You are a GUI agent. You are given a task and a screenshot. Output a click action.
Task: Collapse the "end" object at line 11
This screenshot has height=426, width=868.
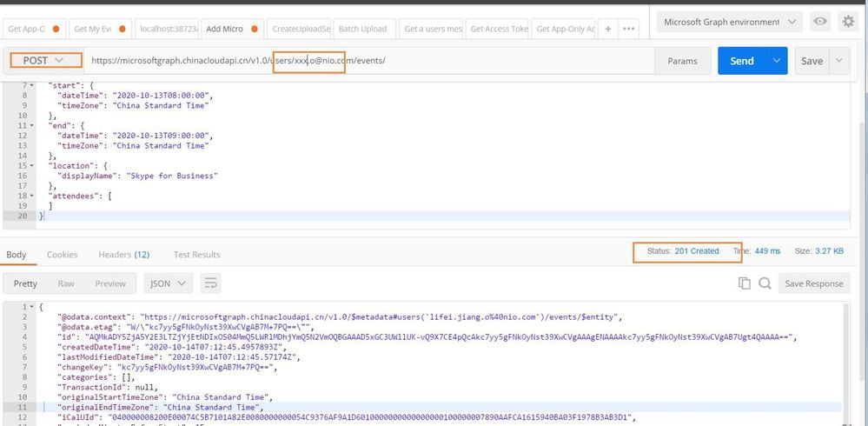32,126
